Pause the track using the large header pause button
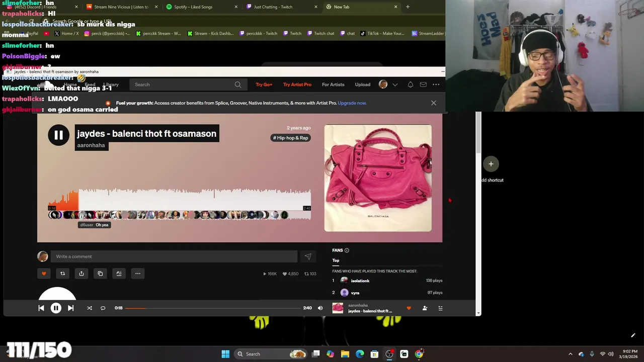The height and width of the screenshot is (362, 644). point(58,135)
